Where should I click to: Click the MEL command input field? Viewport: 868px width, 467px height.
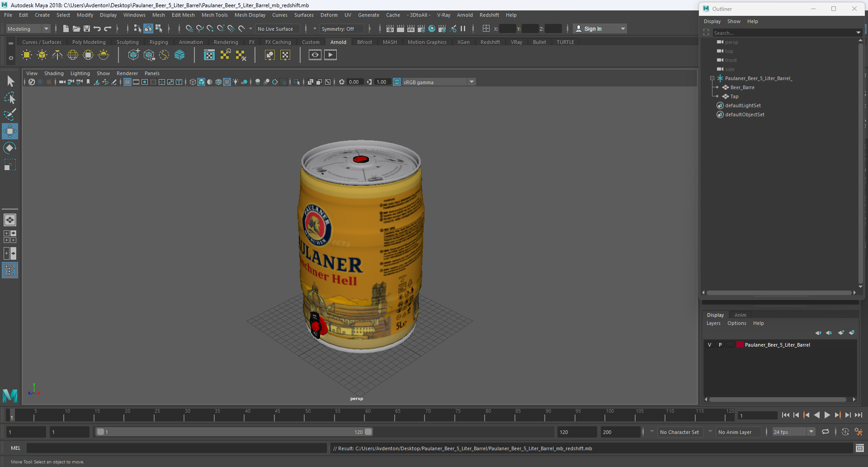tap(176, 448)
